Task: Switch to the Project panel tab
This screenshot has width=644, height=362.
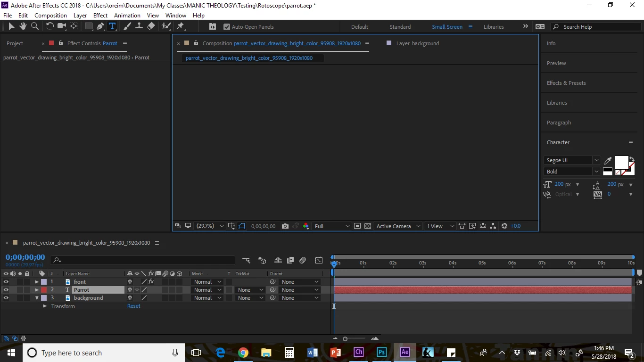Action: tap(15, 43)
